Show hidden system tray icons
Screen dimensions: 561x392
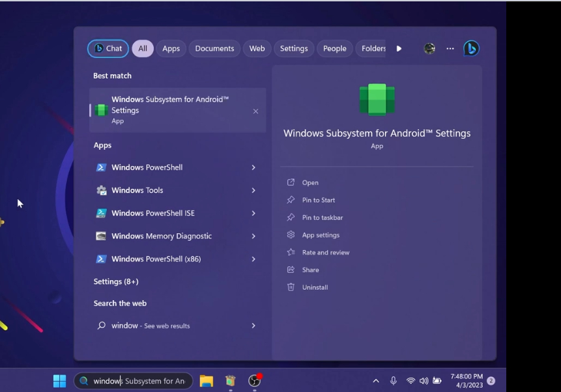[376, 381]
